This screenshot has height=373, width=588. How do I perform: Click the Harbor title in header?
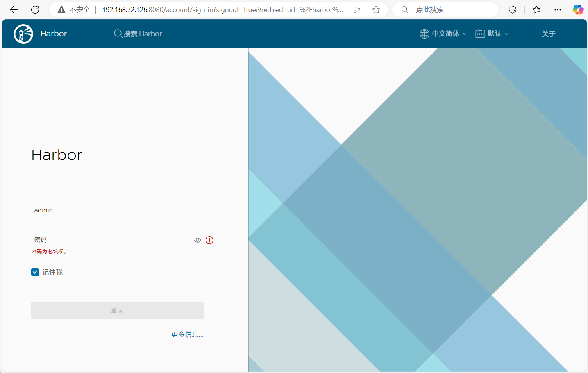pyautogui.click(x=54, y=34)
